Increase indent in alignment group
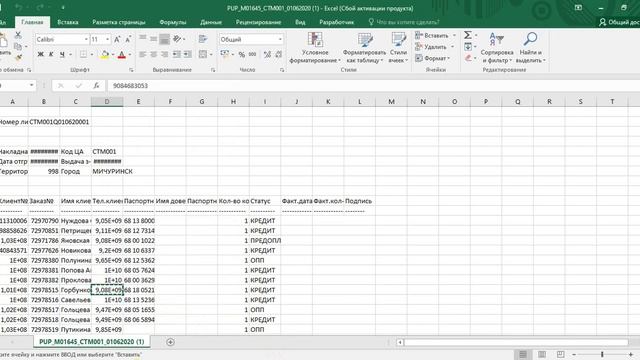 point(188,54)
